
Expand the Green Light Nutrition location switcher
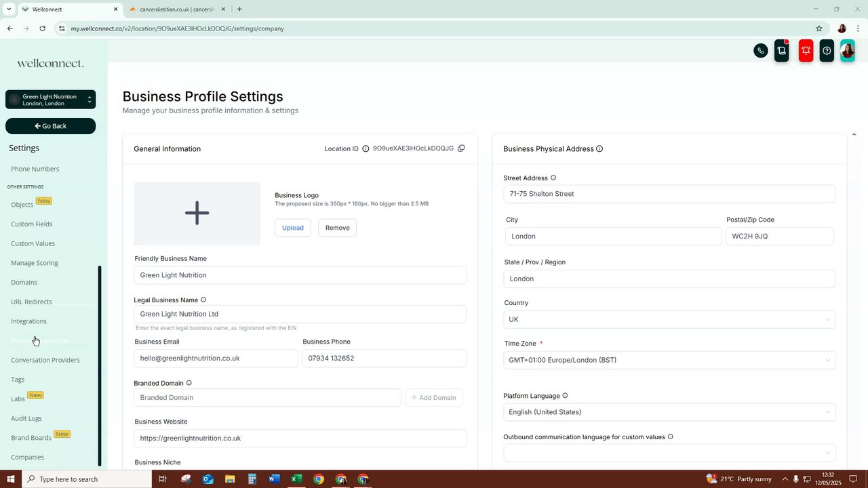pos(50,100)
